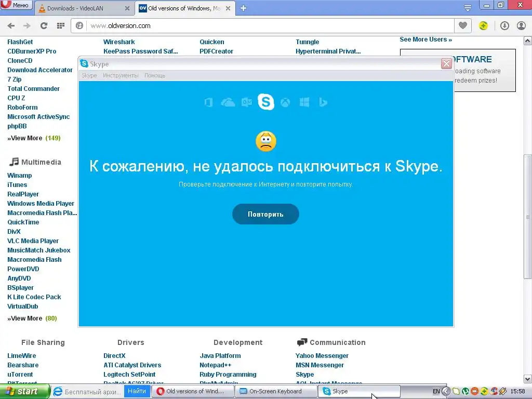
Task: Open the Total Commander link
Action: coord(34,88)
